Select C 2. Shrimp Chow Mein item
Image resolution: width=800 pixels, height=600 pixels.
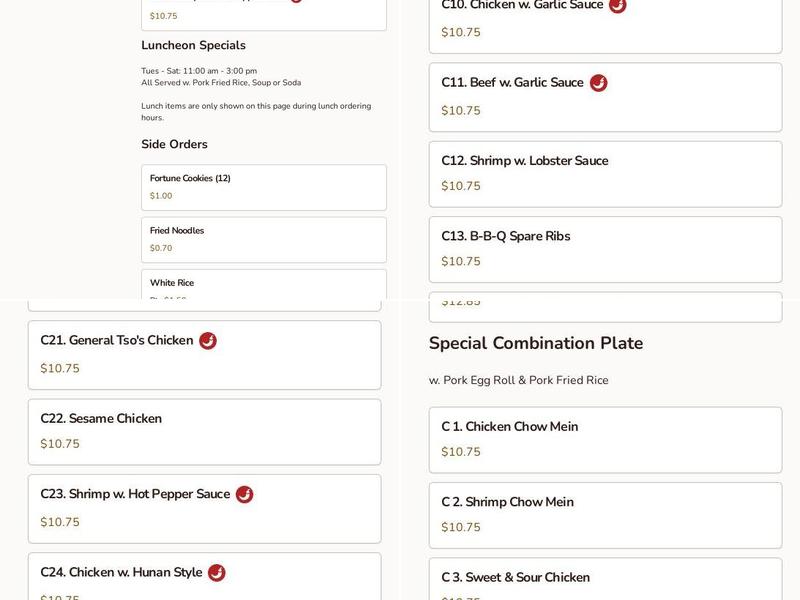605,515
